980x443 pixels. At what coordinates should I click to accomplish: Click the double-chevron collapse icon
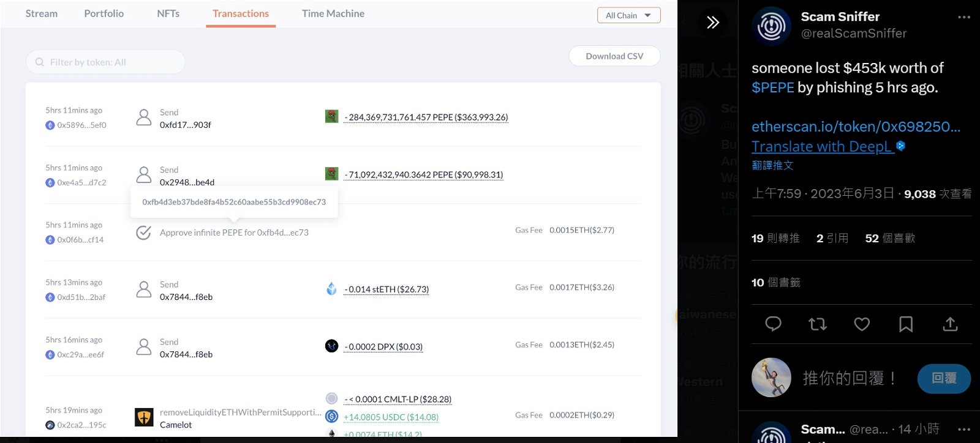pyautogui.click(x=713, y=23)
